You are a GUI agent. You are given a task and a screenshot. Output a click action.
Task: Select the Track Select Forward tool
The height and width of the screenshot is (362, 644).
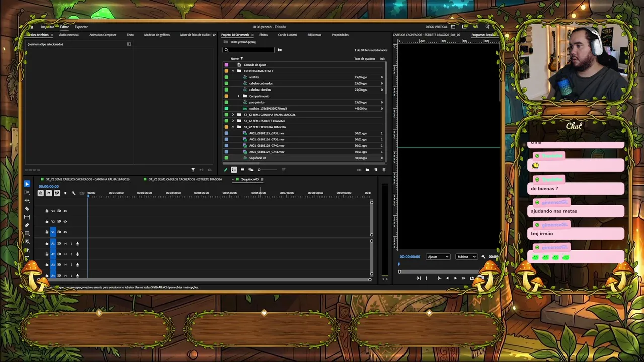point(27,192)
